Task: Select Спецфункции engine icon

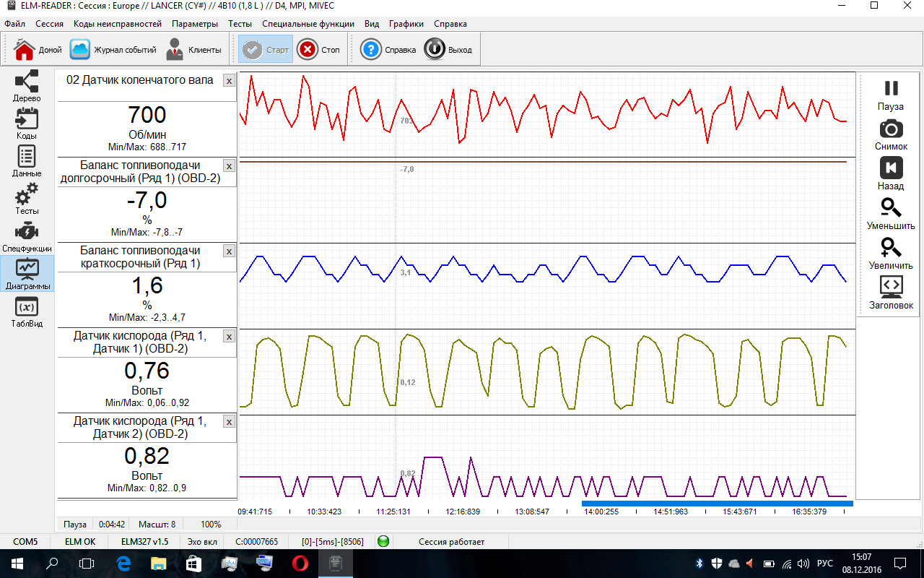Action: [27, 234]
